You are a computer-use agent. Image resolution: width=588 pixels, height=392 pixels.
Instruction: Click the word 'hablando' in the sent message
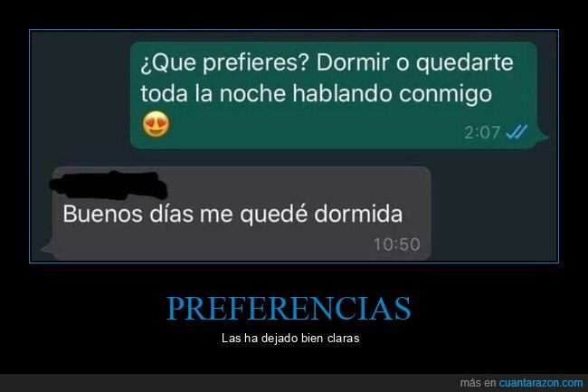pos(342,92)
